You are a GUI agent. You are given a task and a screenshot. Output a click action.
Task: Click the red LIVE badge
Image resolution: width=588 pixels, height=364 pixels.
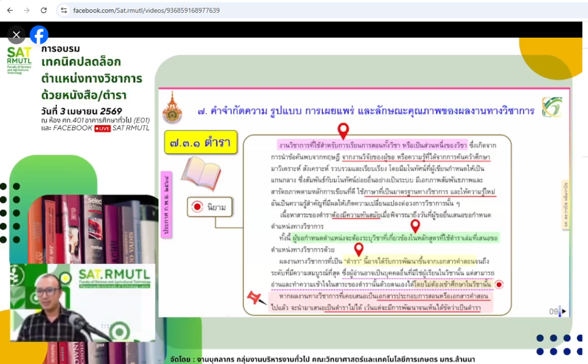click(x=102, y=128)
